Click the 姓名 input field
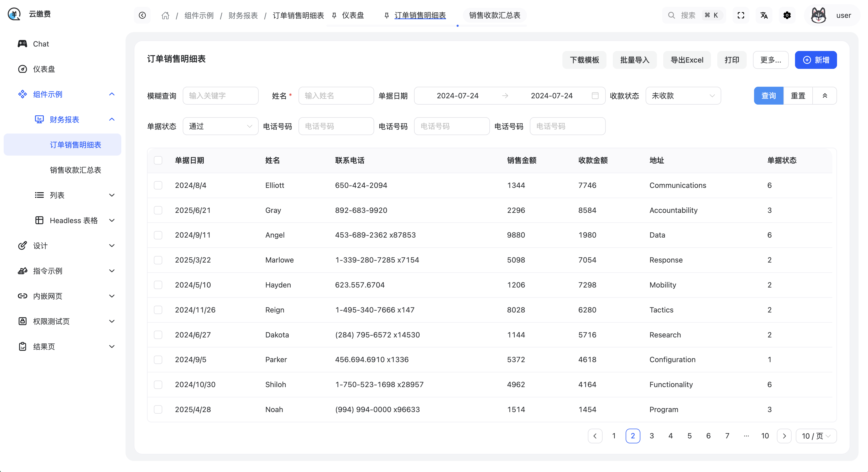Viewport: 868px width, 472px height. [336, 95]
